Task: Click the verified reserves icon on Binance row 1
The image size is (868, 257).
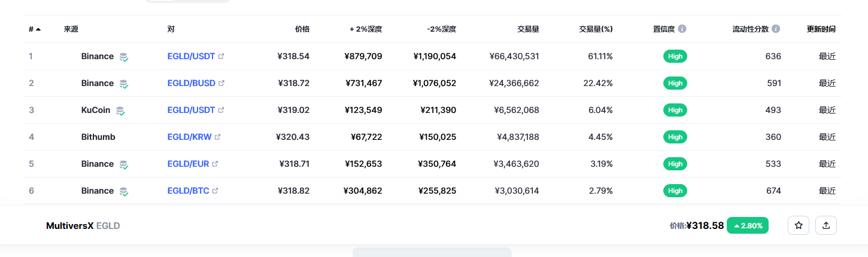Action: 123,57
